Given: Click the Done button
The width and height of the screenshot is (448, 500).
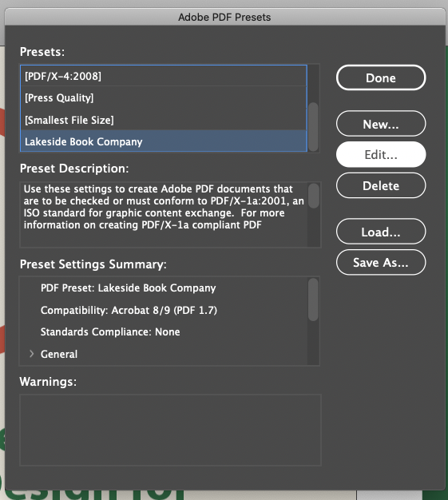Looking at the screenshot, I should (x=381, y=77).
